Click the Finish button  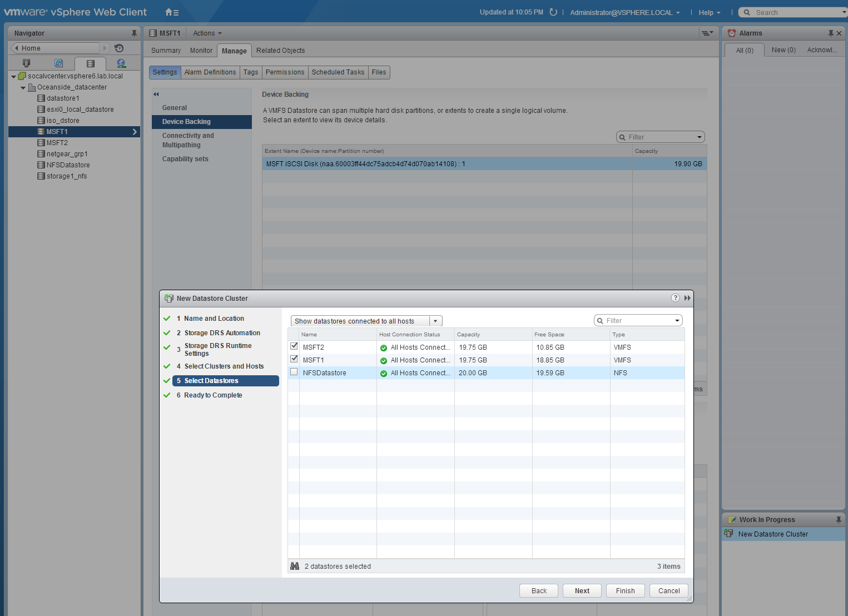(x=625, y=590)
